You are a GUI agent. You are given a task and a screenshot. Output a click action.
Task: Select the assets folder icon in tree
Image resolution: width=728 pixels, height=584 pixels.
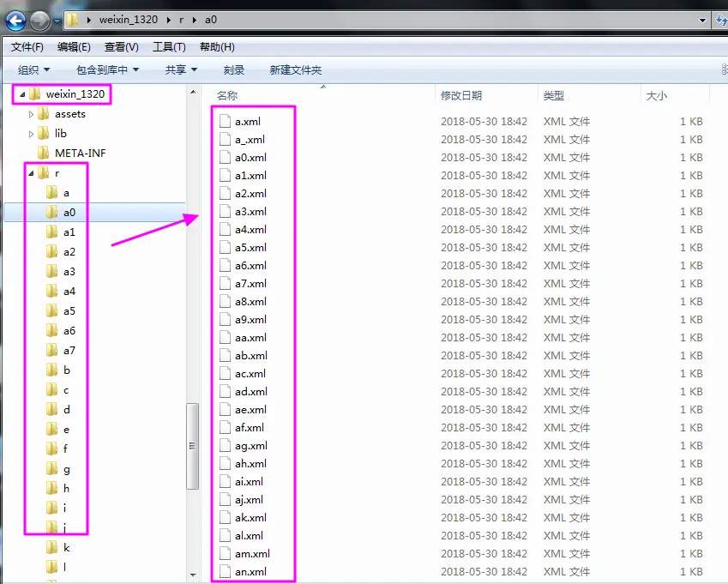click(x=43, y=114)
